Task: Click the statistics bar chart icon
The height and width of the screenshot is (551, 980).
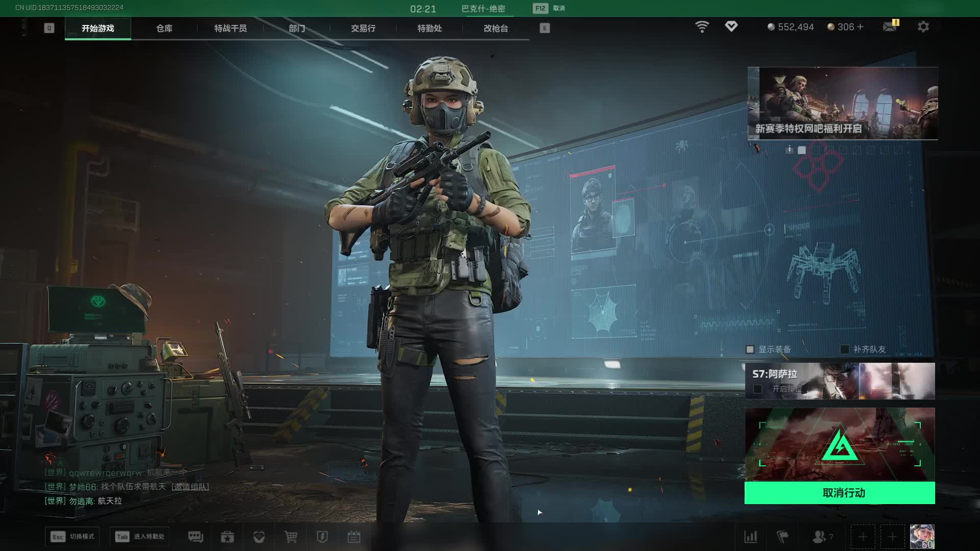Action: coord(751,537)
